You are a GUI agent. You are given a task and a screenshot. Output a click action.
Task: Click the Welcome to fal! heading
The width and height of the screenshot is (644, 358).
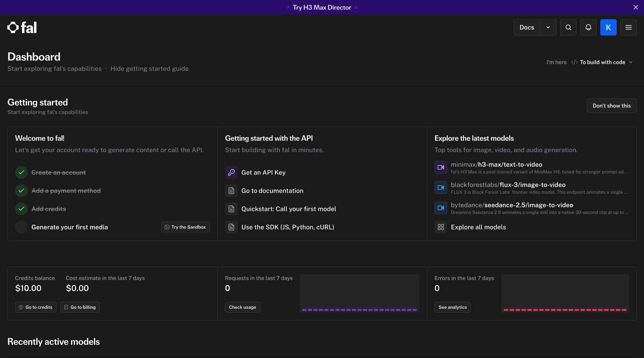point(40,138)
